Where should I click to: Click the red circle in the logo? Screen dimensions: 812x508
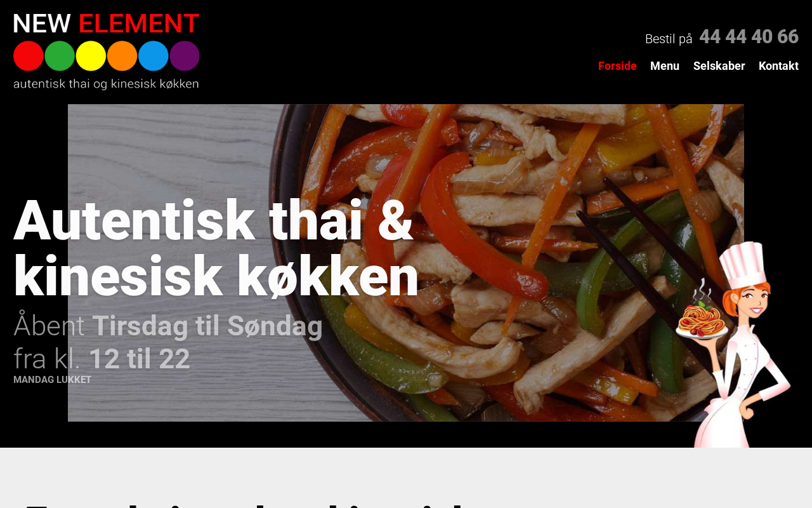point(29,56)
